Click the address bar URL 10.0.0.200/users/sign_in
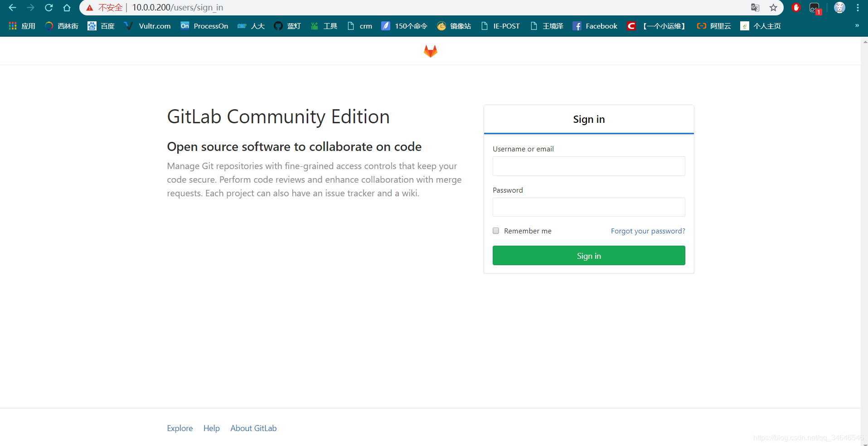Screen dimensions: 868x446 [x=178, y=8]
